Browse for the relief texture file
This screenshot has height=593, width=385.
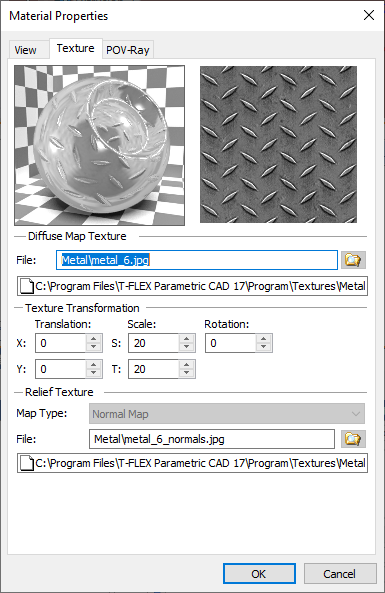353,439
